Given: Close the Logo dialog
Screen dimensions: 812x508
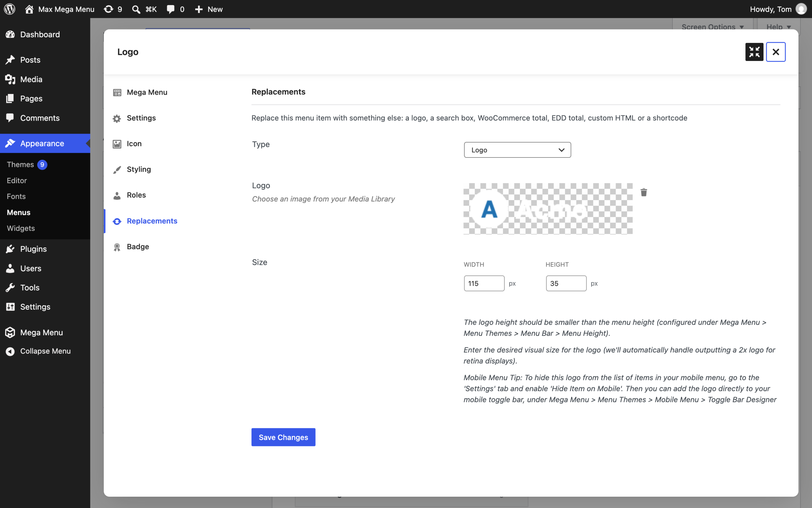Looking at the screenshot, I should click(x=776, y=52).
